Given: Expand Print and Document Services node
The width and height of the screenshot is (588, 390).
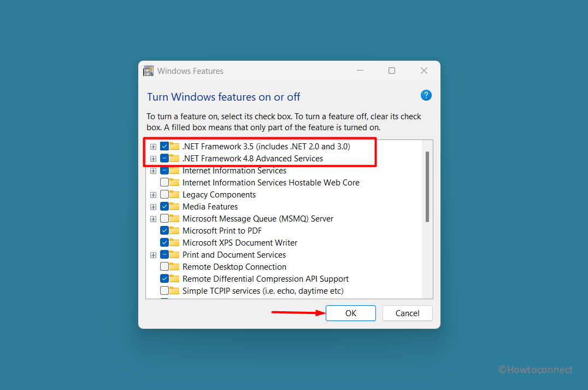Looking at the screenshot, I should [x=154, y=255].
